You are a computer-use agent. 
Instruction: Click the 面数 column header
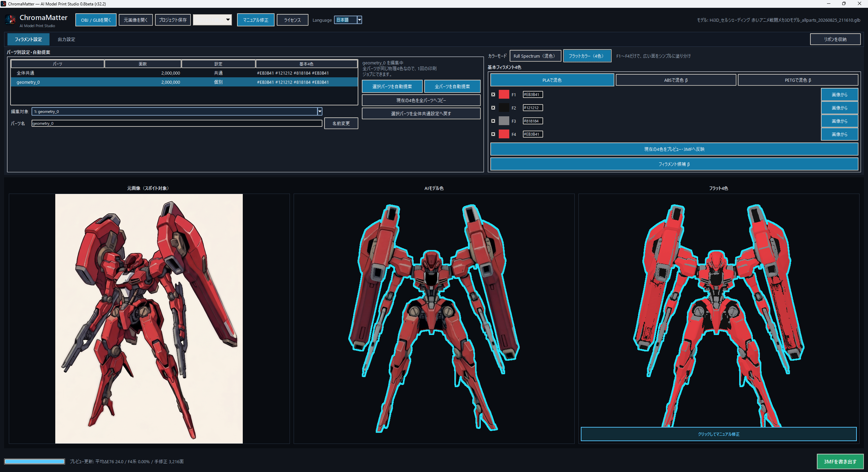143,64
